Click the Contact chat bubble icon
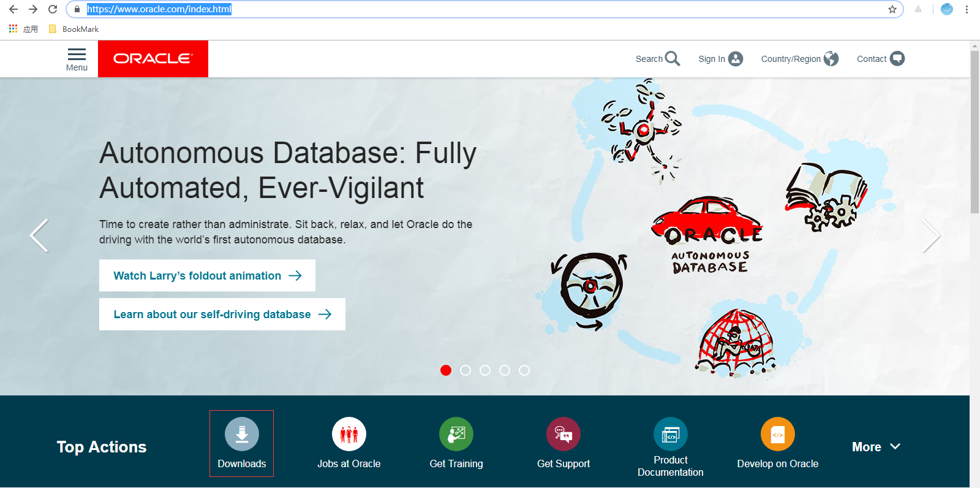Viewport: 980px width, 488px height. (x=897, y=59)
